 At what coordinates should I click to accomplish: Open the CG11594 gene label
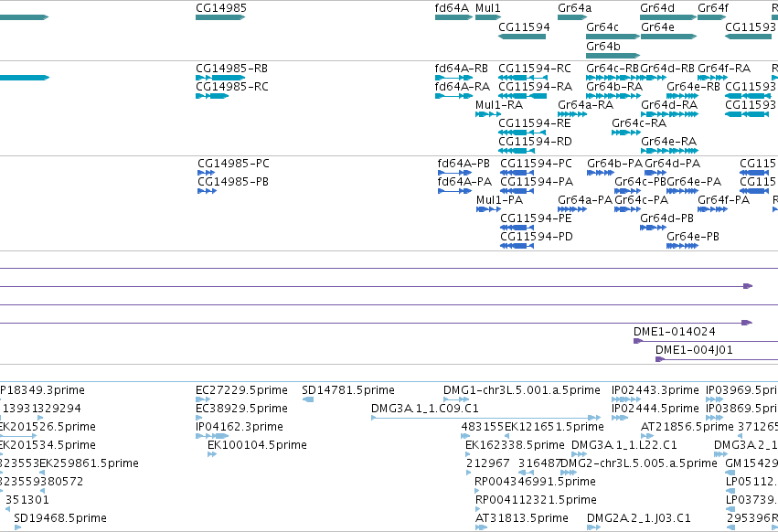pyautogui.click(x=524, y=27)
